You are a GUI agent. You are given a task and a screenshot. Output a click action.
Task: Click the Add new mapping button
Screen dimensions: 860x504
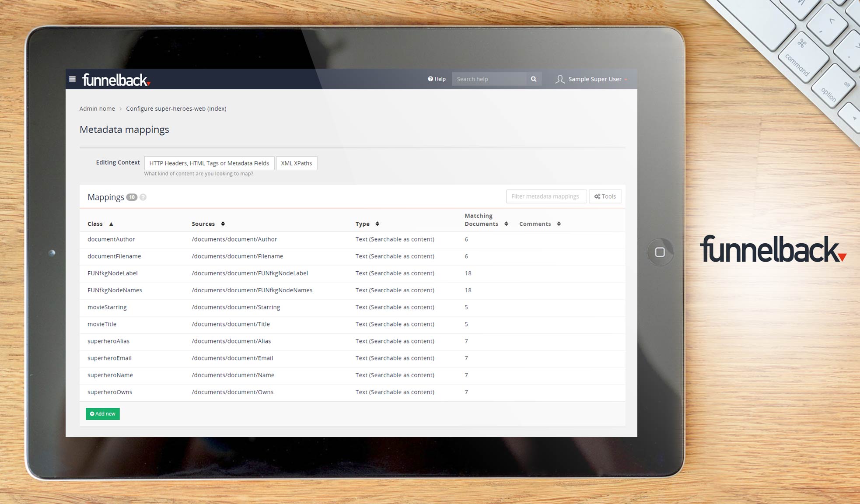(x=102, y=413)
